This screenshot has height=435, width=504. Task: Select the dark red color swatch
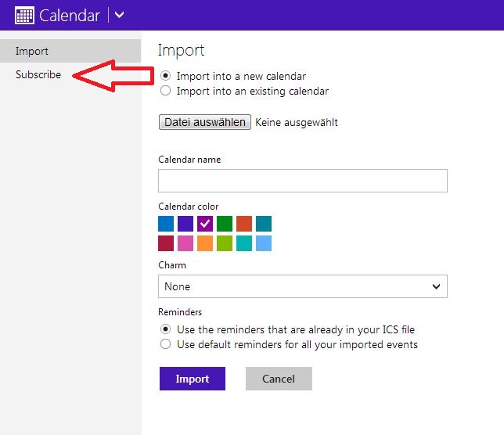166,243
